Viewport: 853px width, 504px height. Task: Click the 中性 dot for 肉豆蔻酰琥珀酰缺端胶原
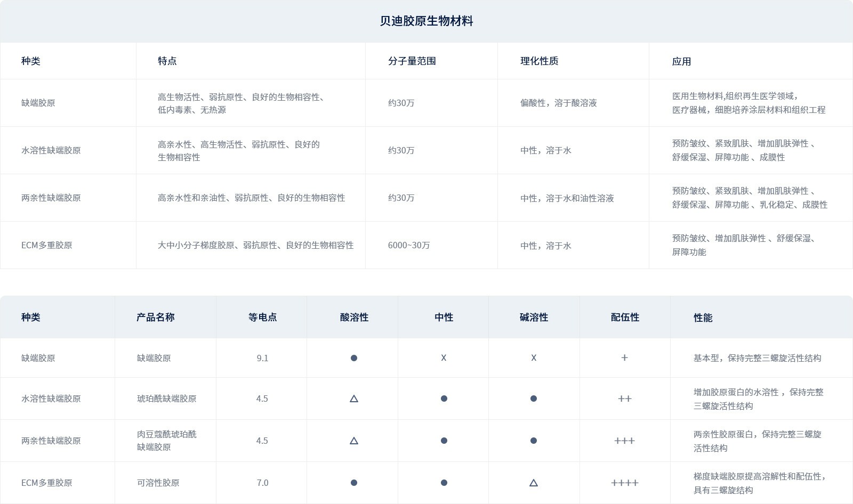(x=444, y=441)
